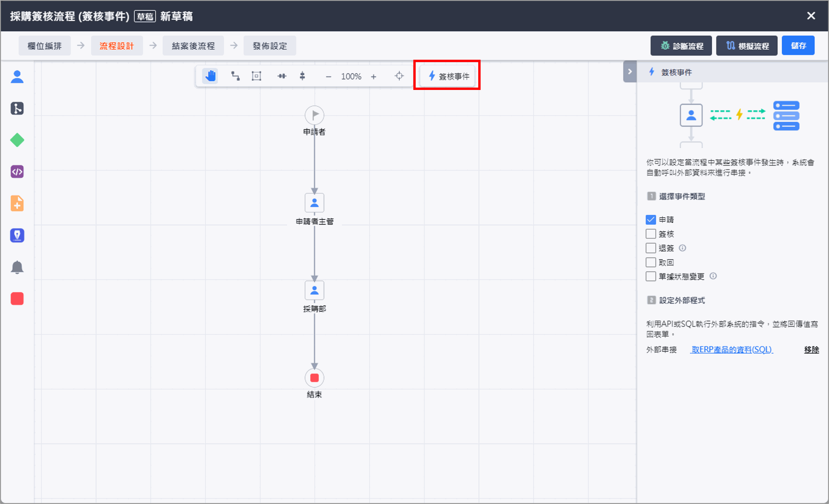Select the blue person node in sidebar

click(17, 77)
